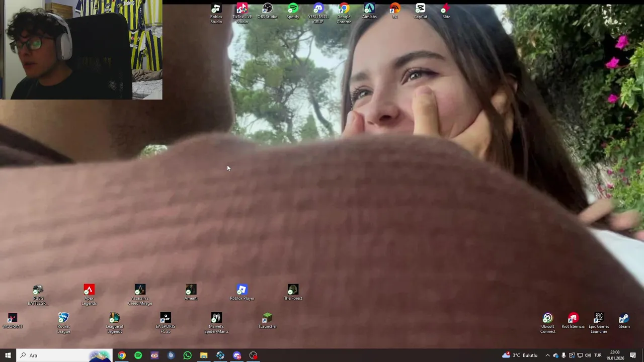644x362 pixels.
Task: Open the CapCut desktop icon
Action: coord(421,12)
